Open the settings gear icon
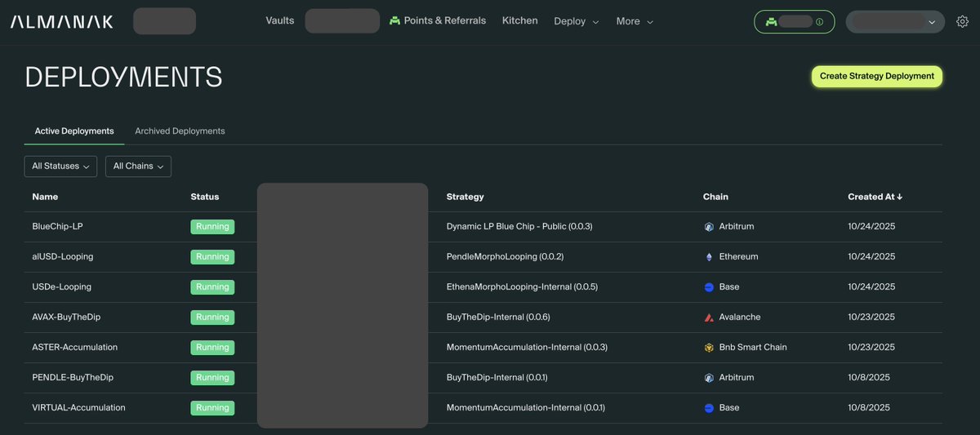 [962, 22]
